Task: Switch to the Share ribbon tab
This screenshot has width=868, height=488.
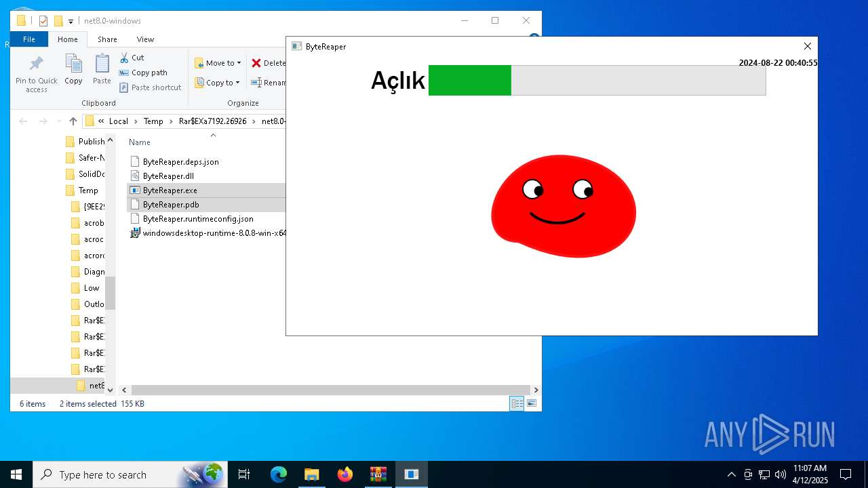Action: [107, 39]
